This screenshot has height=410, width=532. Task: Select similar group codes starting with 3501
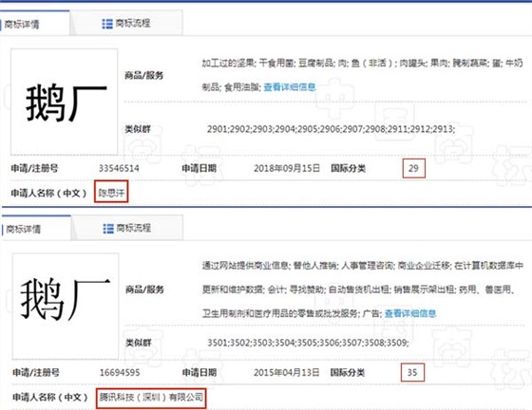pyautogui.click(x=308, y=343)
